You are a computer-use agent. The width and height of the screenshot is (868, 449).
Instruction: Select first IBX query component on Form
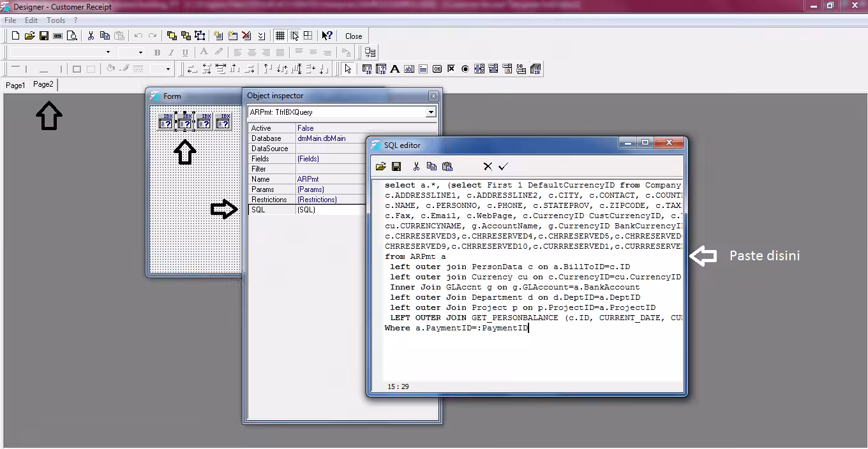pyautogui.click(x=165, y=121)
